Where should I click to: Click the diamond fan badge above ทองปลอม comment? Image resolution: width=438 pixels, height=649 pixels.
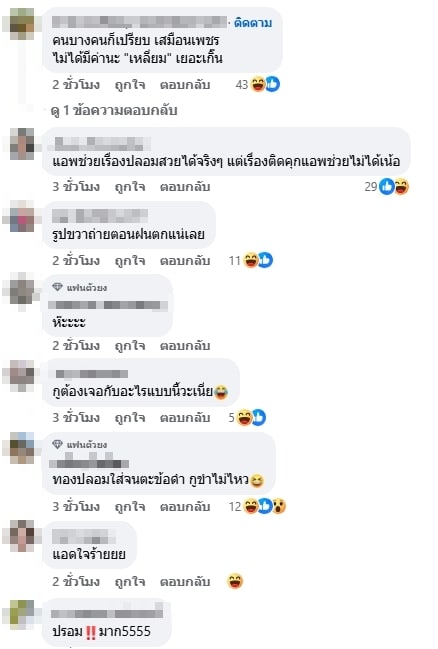pyautogui.click(x=57, y=444)
